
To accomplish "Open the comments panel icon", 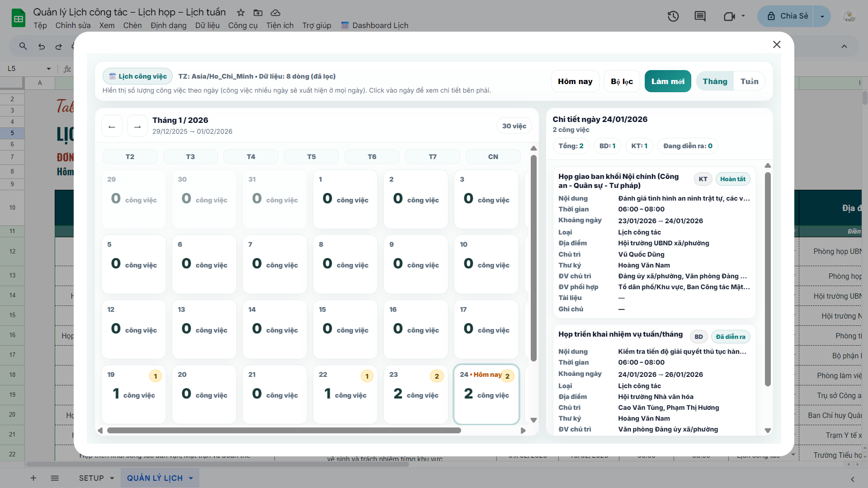I will coord(700,16).
